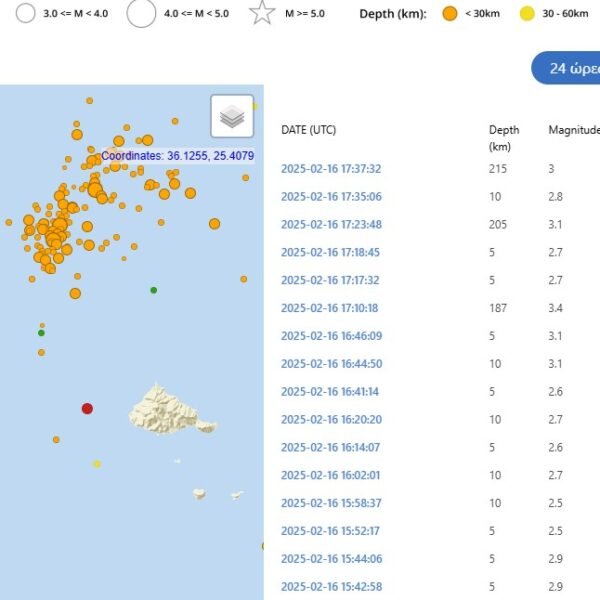Click the 3.0 <= M < 4.0 legend circle
Screen dimensions: 600x600
pyautogui.click(x=25, y=14)
